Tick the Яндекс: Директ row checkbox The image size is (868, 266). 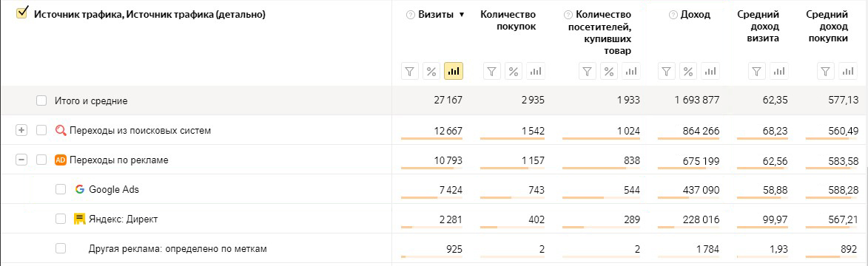[61, 219]
